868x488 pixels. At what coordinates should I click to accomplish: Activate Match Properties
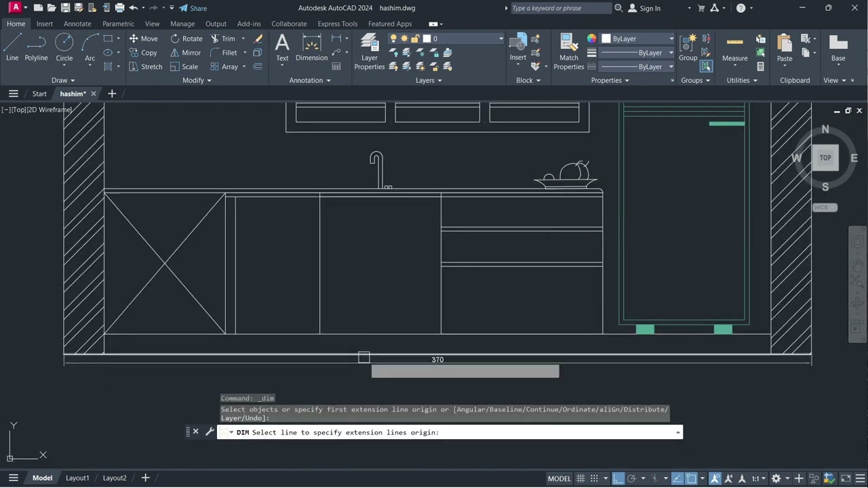(x=569, y=52)
